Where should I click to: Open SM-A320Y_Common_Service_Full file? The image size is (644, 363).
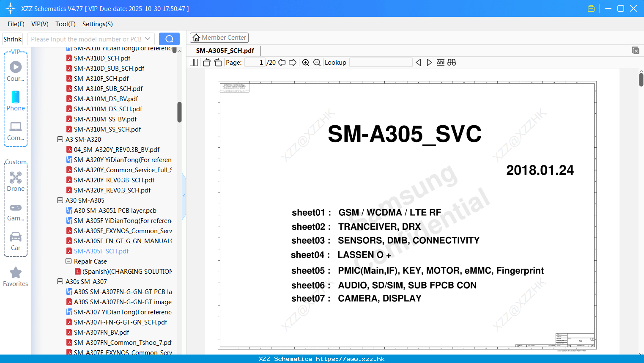(123, 170)
